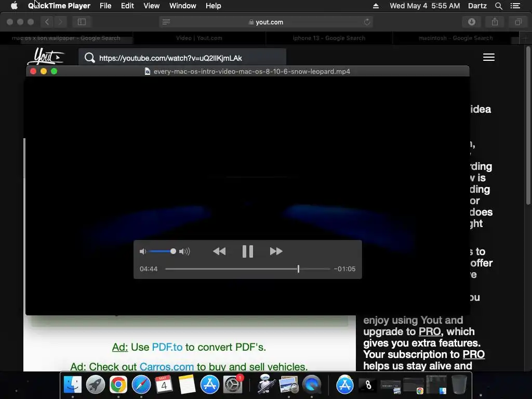Set max volume via the loud speaker icon
This screenshot has width=532, height=399.
pyautogui.click(x=184, y=251)
